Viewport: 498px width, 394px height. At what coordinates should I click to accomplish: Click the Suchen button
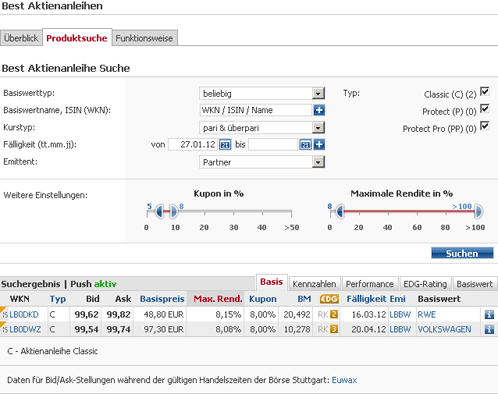click(462, 253)
